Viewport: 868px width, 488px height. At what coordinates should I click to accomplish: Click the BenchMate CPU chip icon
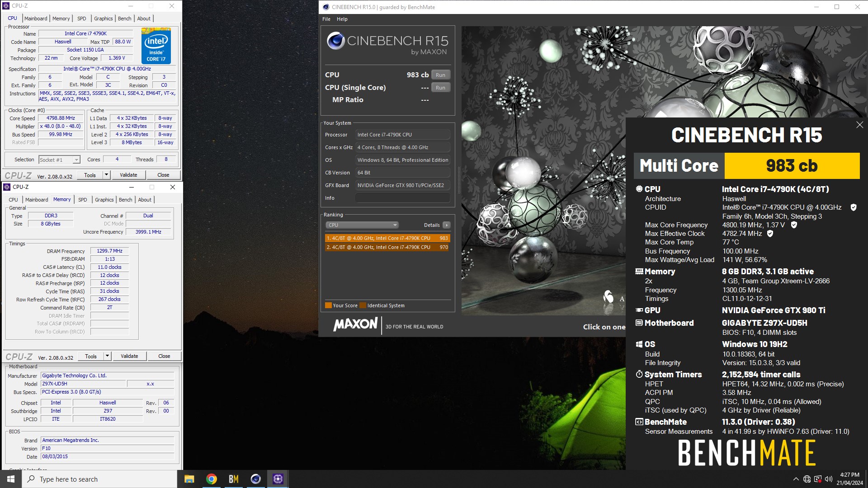(x=639, y=189)
